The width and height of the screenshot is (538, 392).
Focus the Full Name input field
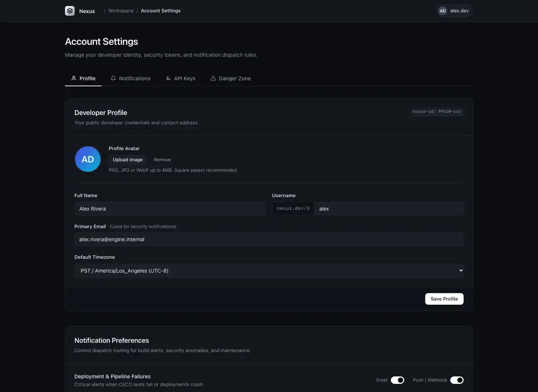pyautogui.click(x=170, y=209)
